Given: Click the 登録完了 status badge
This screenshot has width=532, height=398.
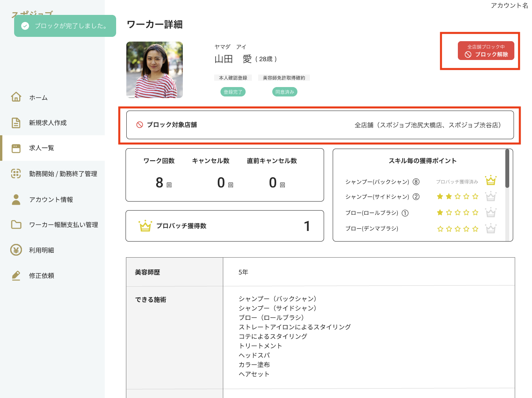Looking at the screenshot, I should coord(233,92).
